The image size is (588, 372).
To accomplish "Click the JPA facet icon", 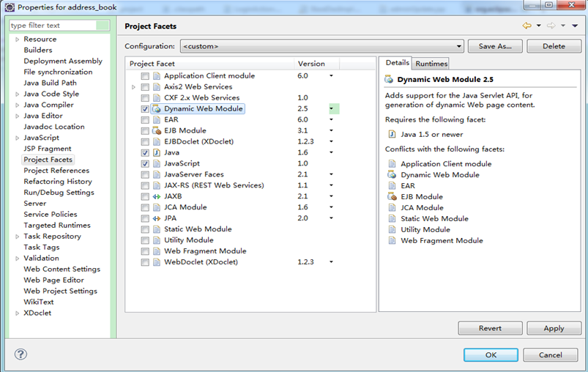I will point(157,218).
